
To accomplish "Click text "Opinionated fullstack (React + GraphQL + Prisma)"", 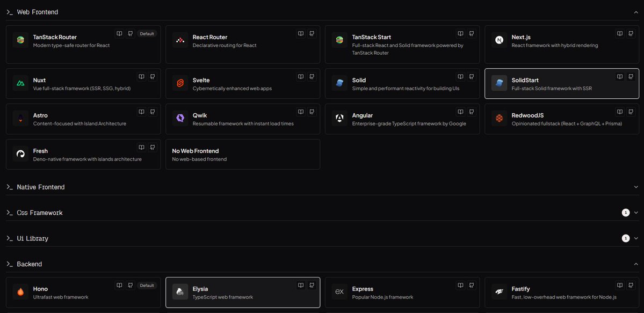I will pyautogui.click(x=567, y=123).
